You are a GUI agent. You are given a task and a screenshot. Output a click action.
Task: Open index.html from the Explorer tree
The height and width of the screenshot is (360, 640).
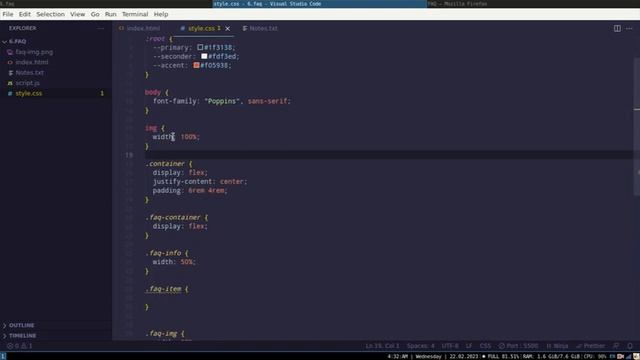coord(31,62)
